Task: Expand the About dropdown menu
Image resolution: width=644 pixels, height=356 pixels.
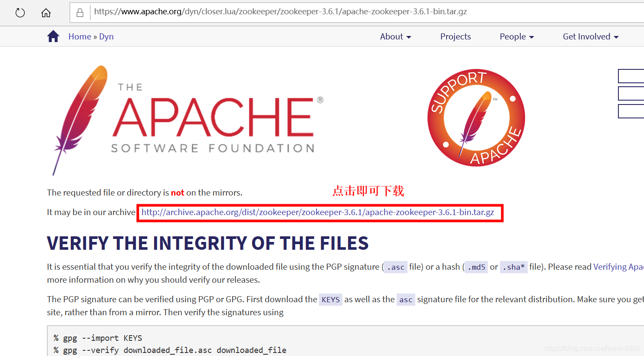Action: [395, 36]
